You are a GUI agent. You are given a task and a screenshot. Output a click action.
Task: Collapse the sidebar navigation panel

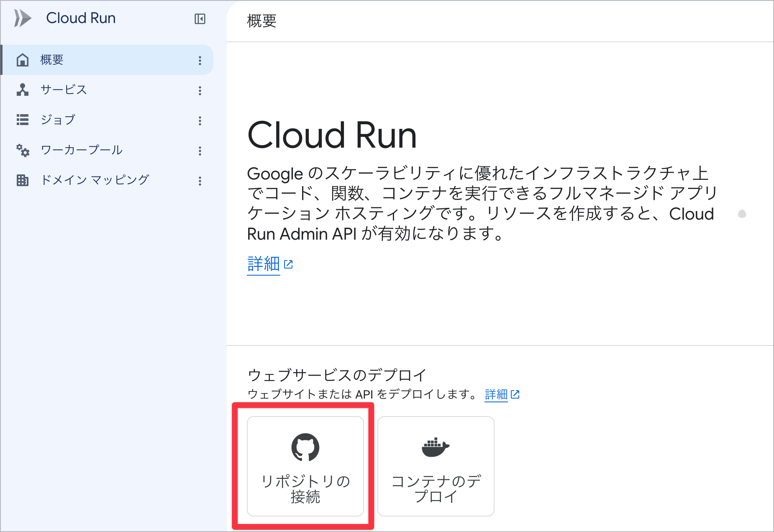(x=200, y=19)
